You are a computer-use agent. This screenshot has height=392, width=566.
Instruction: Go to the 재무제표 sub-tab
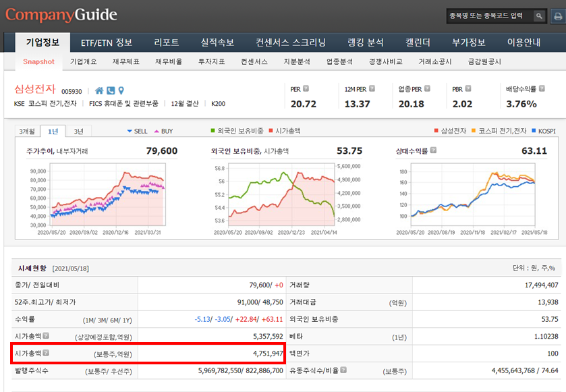(x=126, y=61)
